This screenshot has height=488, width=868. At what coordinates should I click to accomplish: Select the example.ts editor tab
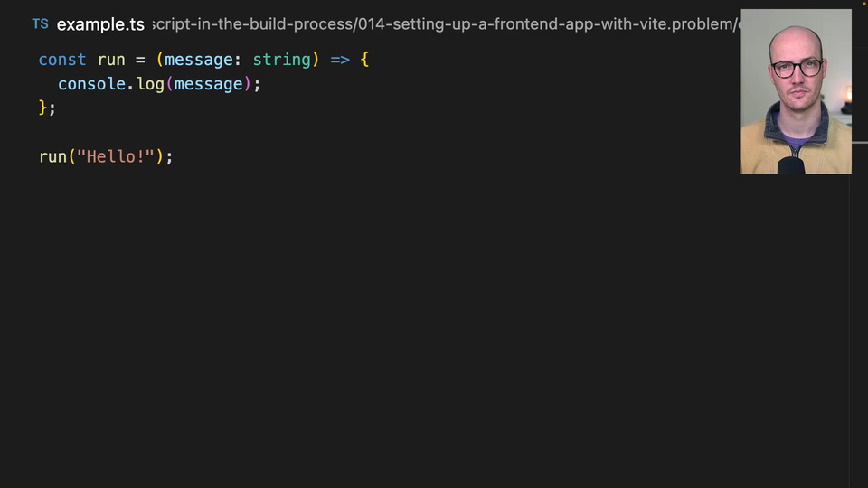(100, 24)
